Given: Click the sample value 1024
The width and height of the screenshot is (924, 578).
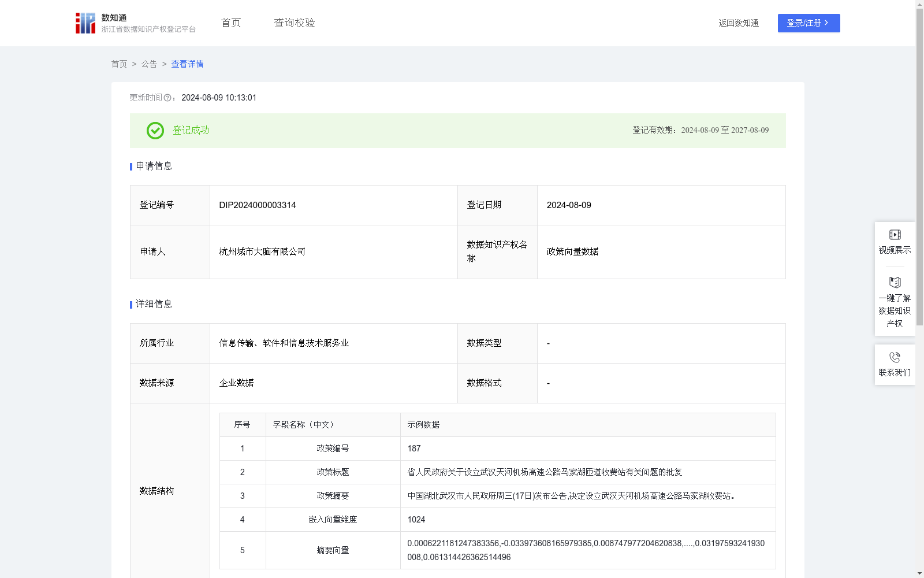Looking at the screenshot, I should click(416, 520).
